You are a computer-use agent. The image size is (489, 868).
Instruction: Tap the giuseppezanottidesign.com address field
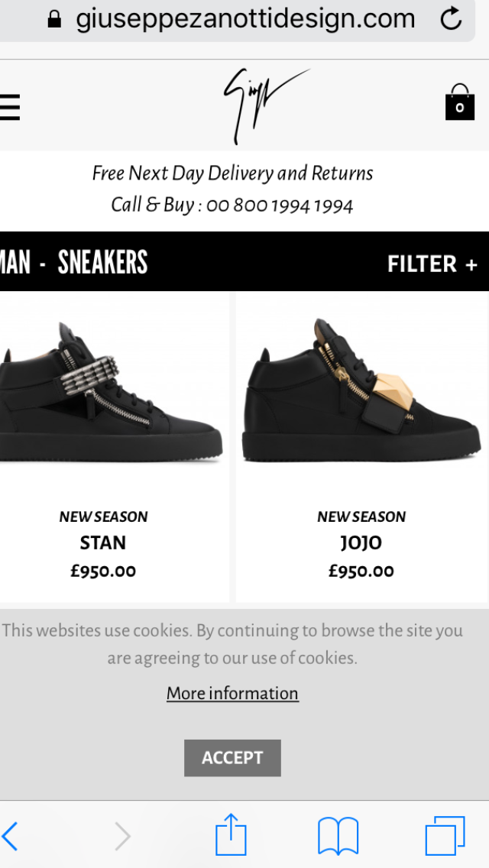244,19
